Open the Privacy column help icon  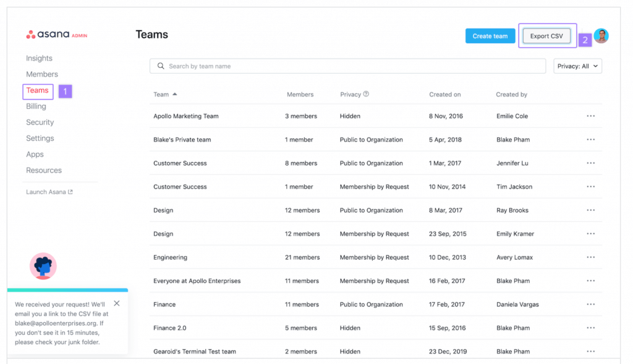[x=366, y=94]
